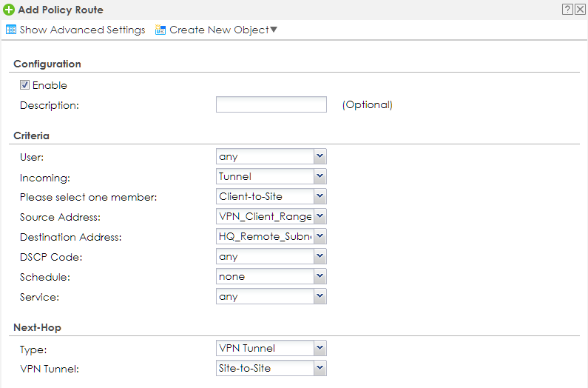588x388 pixels.
Task: Expand the VPN Tunnel Site-to-Site dropdown
Action: pos(320,369)
